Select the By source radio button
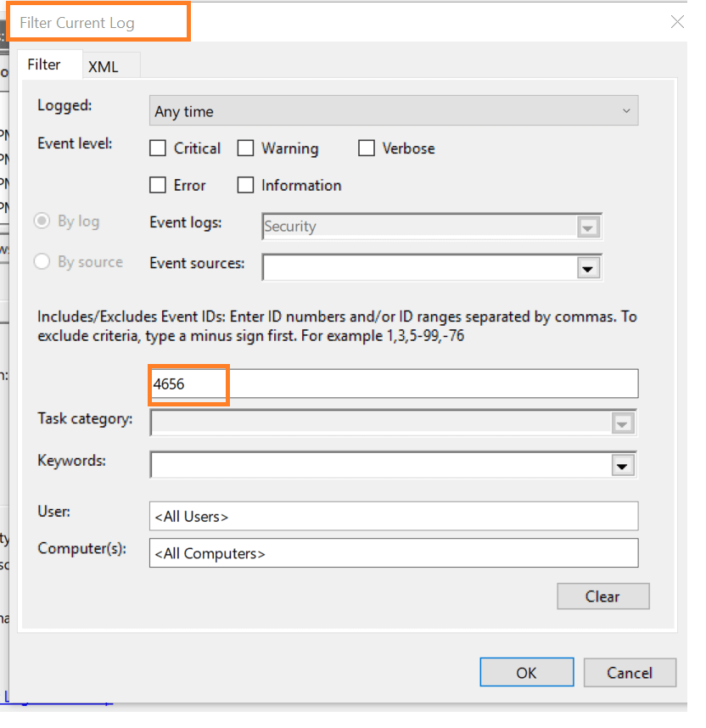This screenshot has width=706, height=728. pos(42,261)
